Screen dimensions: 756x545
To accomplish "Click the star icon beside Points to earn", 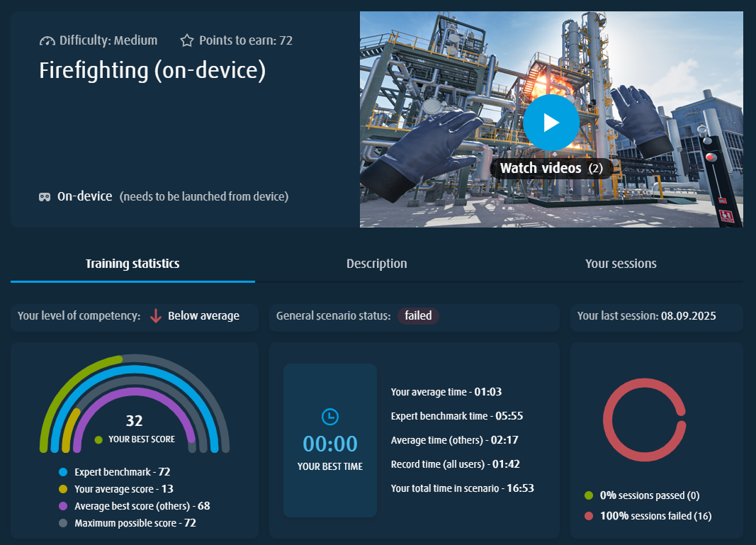I will [187, 41].
